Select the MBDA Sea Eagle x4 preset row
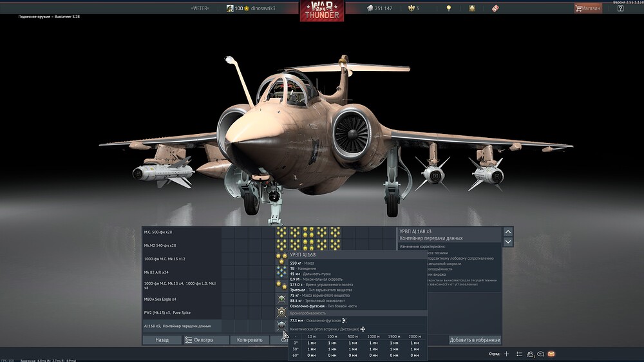This screenshot has height=362, width=644. point(182,299)
